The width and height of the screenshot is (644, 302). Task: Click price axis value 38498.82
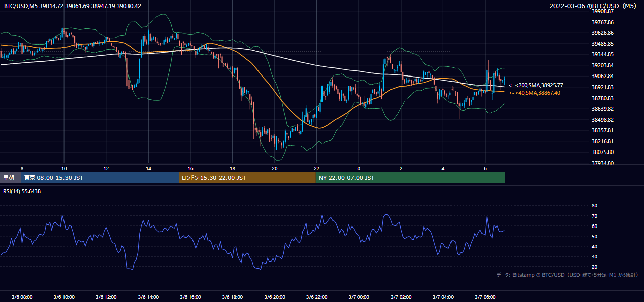tap(603, 120)
